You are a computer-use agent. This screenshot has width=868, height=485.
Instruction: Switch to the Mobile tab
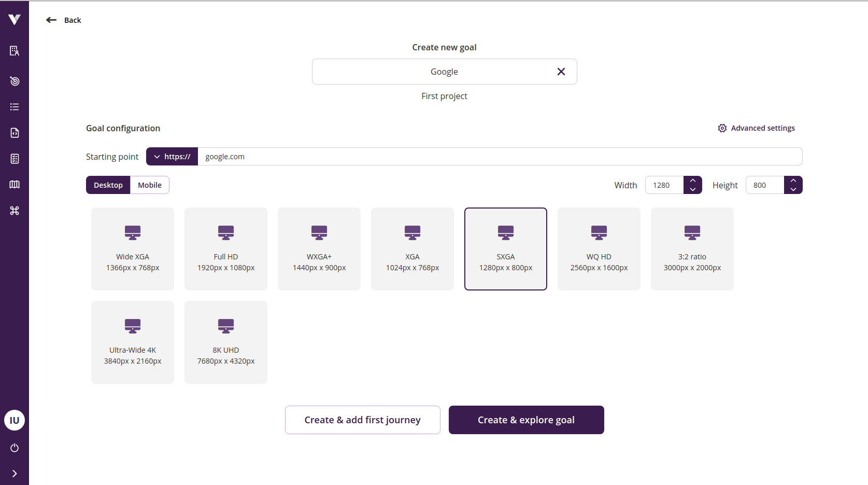click(150, 185)
